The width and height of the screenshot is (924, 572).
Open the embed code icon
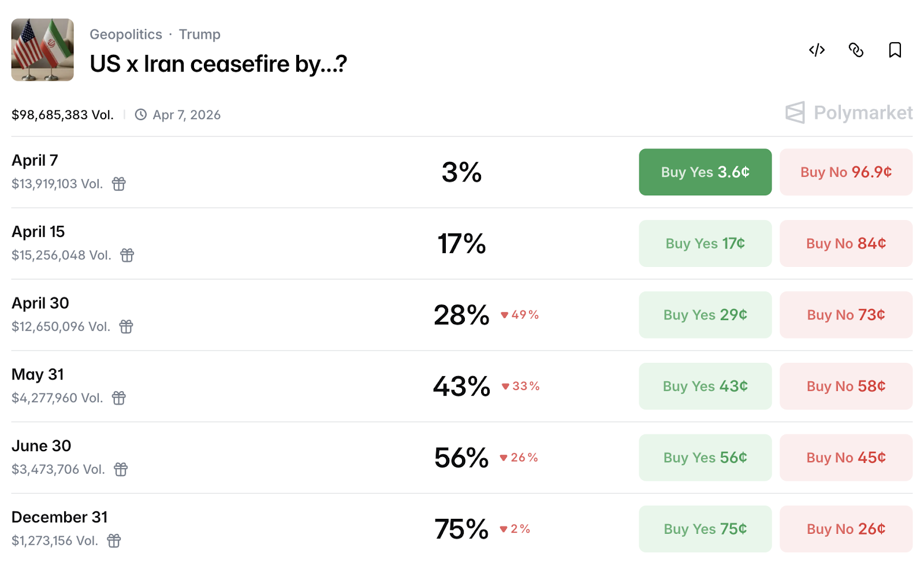click(x=817, y=51)
